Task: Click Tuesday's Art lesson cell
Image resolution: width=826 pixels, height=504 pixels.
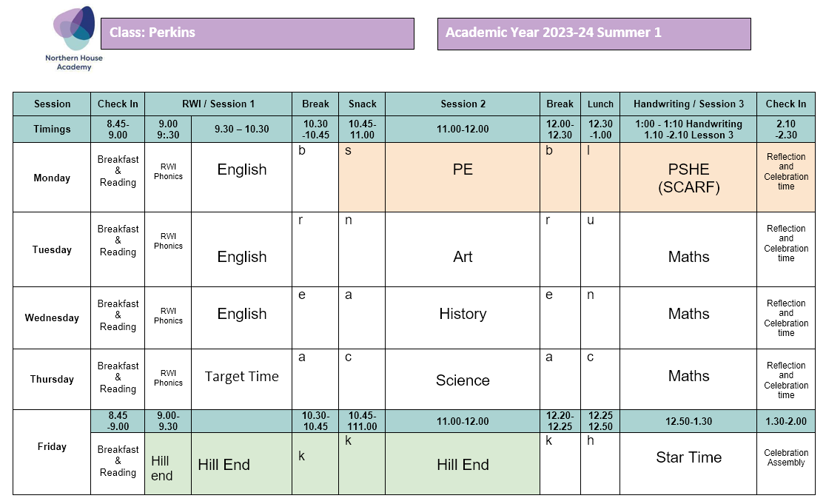Action: coord(462,257)
